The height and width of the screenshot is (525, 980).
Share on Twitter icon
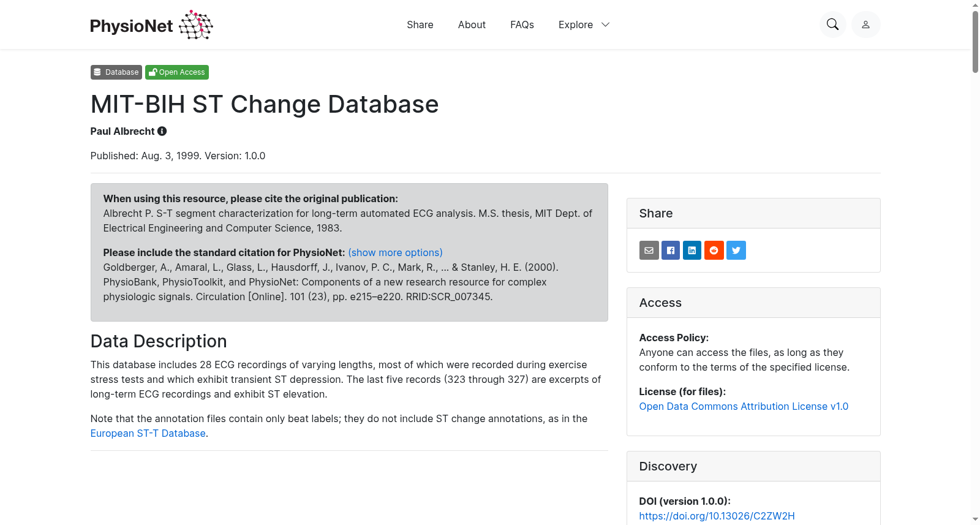coord(736,250)
